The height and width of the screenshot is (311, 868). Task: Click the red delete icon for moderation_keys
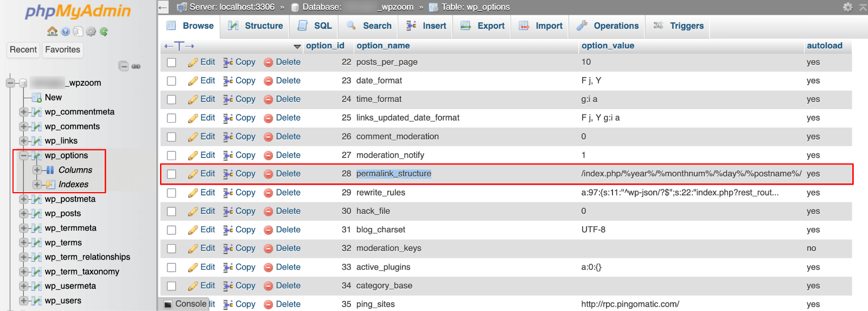pos(268,249)
